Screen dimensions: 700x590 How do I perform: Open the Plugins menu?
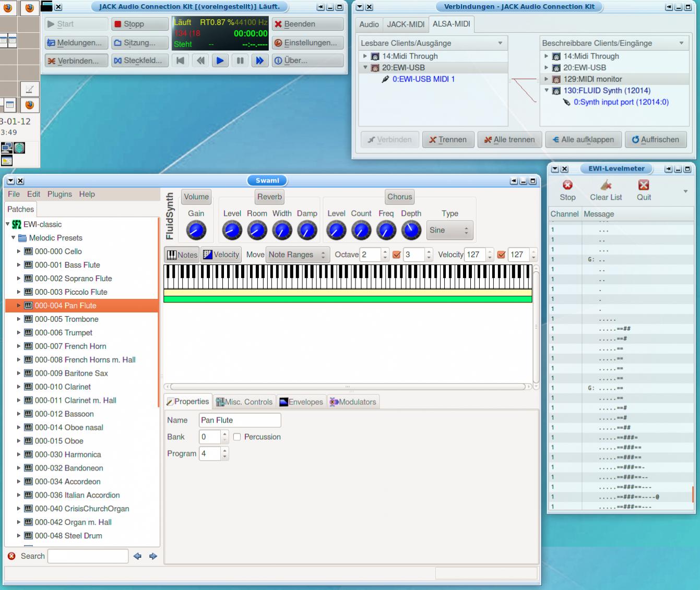click(x=60, y=194)
